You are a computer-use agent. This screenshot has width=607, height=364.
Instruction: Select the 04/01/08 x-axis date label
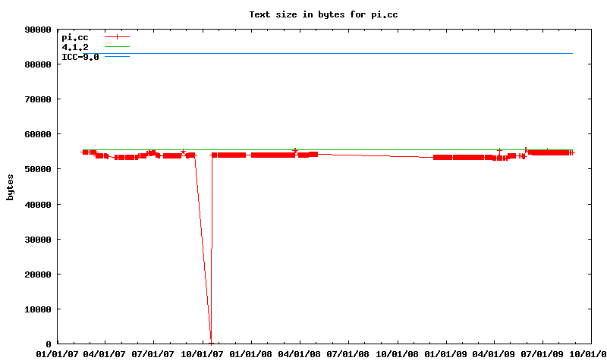(x=300, y=353)
